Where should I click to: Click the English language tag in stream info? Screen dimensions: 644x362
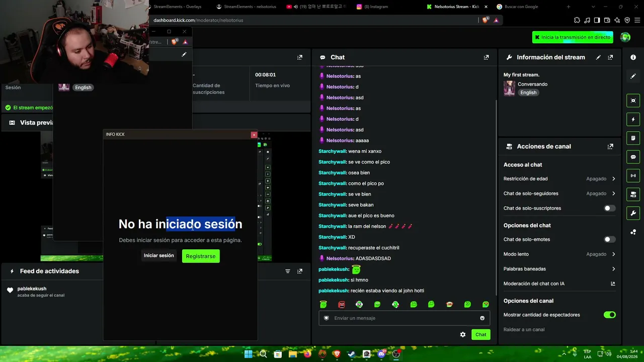(x=528, y=93)
